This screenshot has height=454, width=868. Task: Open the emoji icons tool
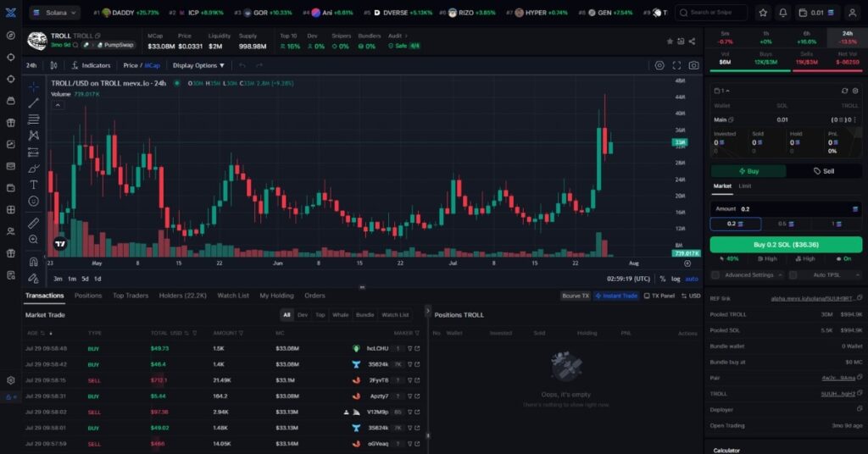click(x=33, y=202)
